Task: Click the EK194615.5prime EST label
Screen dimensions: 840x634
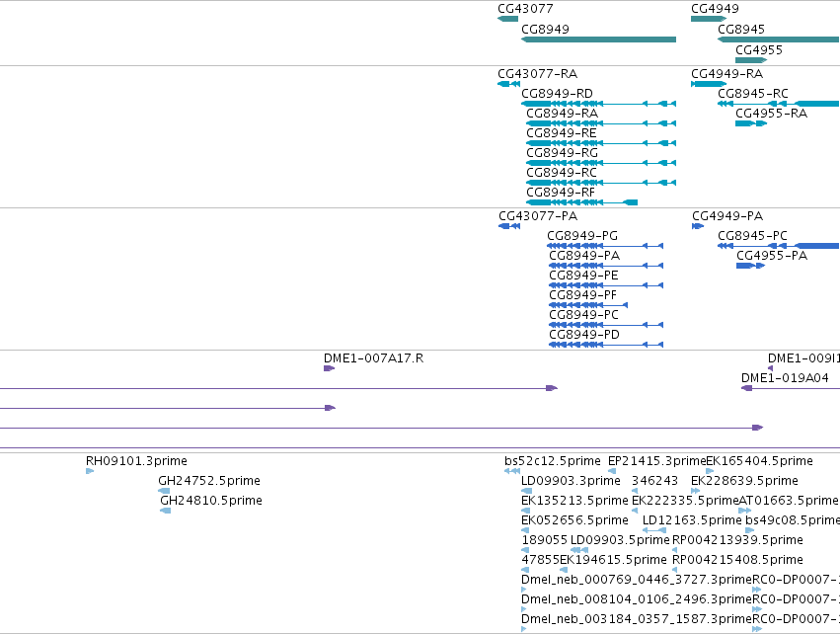Action: pyautogui.click(x=613, y=561)
